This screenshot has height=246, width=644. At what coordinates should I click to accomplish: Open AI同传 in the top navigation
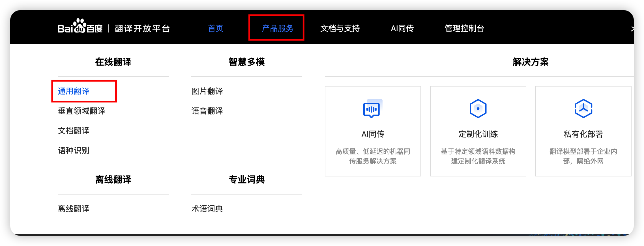(402, 28)
